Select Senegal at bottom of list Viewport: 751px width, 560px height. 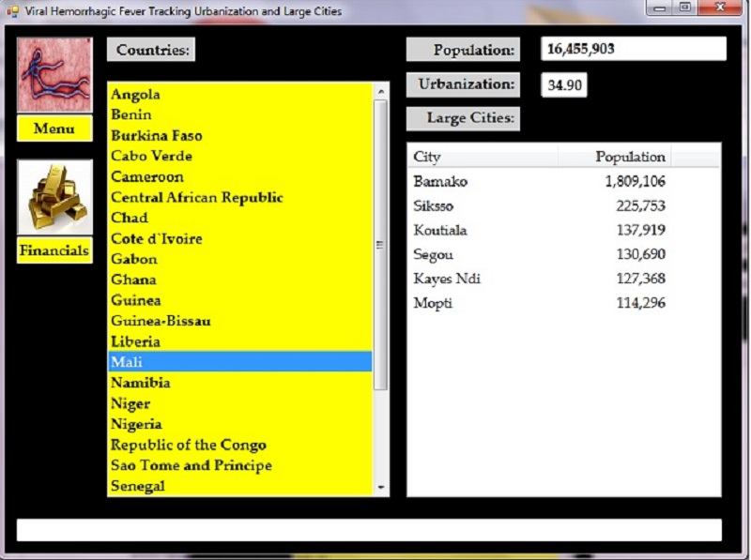click(138, 486)
